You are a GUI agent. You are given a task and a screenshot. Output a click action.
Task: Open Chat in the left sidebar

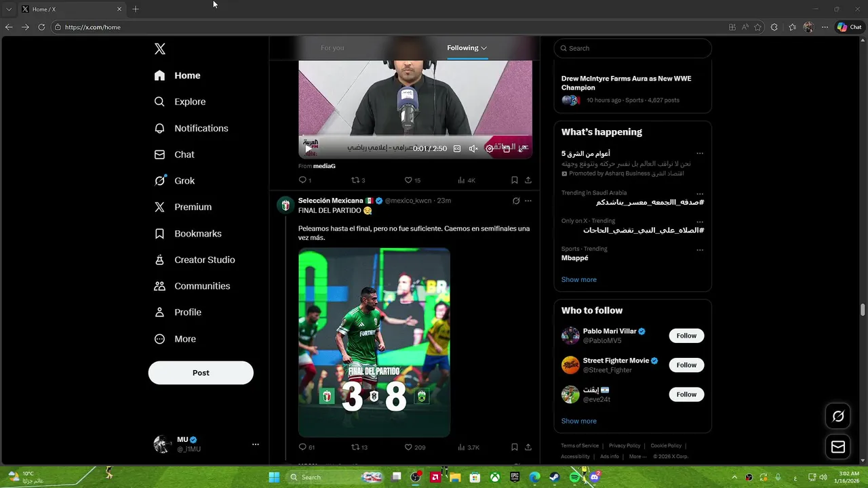click(x=174, y=155)
